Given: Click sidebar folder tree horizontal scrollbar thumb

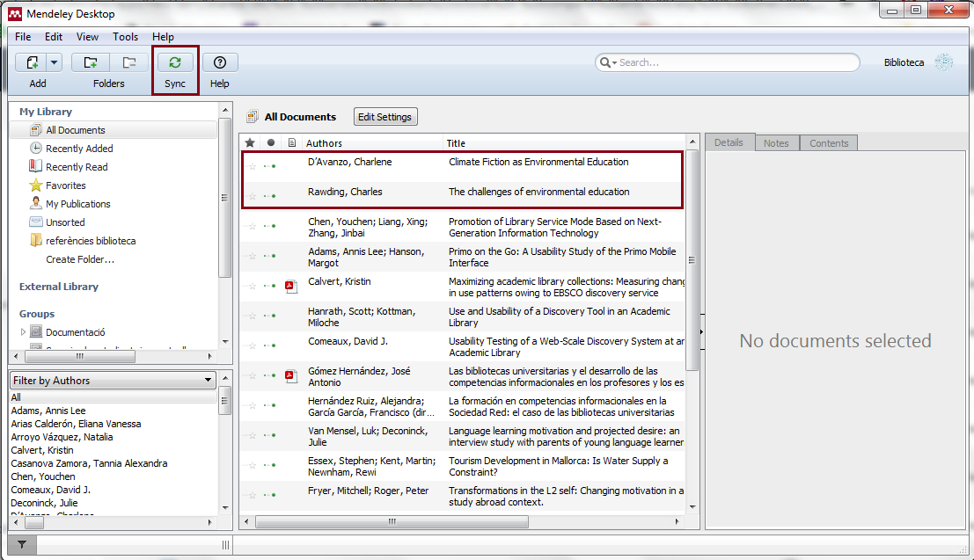Looking at the screenshot, I should (x=79, y=356).
